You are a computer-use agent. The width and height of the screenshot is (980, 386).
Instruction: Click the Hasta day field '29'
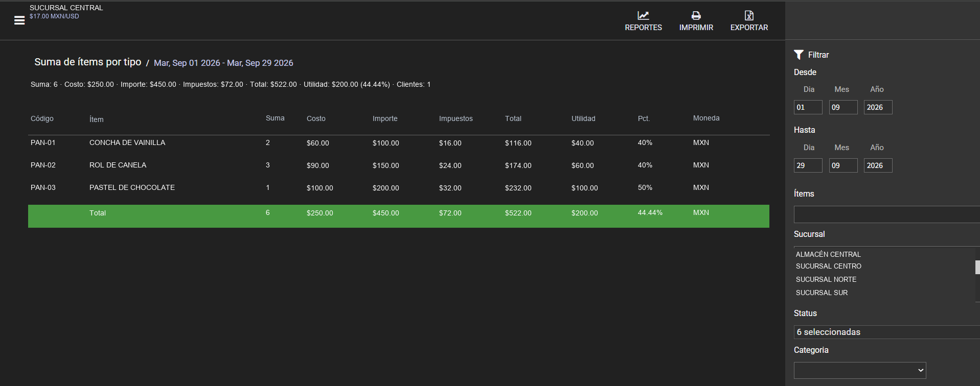click(x=808, y=165)
